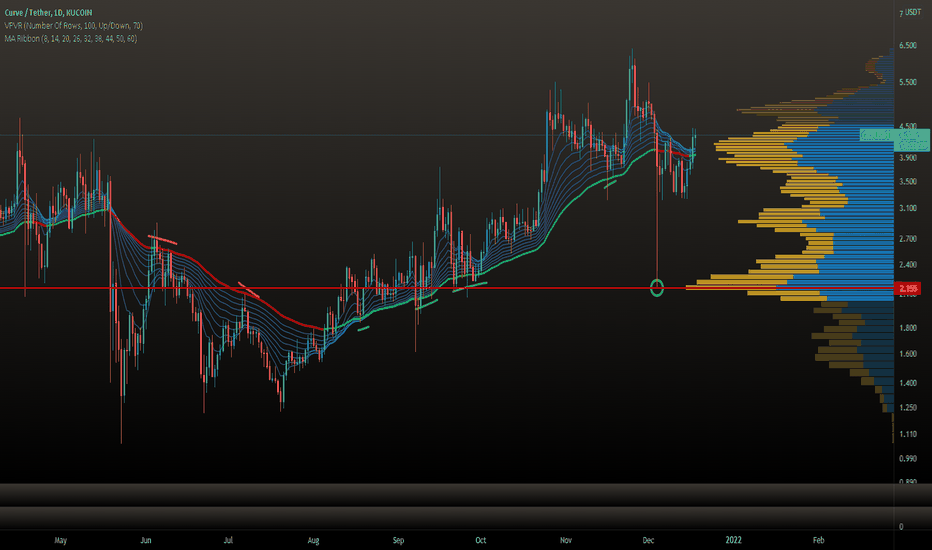Click the green circle marker at wick low
Viewport: 932px width, 550px height.
(657, 288)
